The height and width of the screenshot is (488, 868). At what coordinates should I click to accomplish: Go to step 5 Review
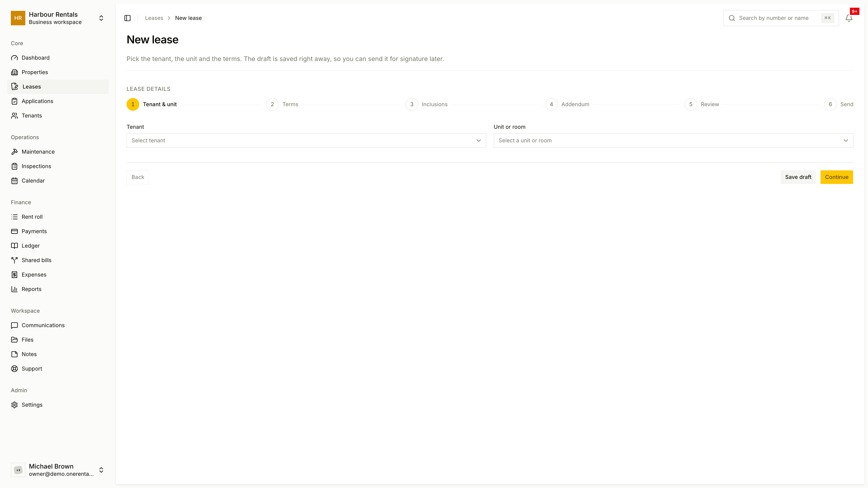point(702,104)
